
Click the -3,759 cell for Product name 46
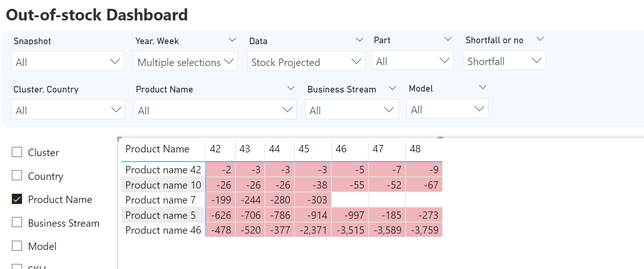424,230
